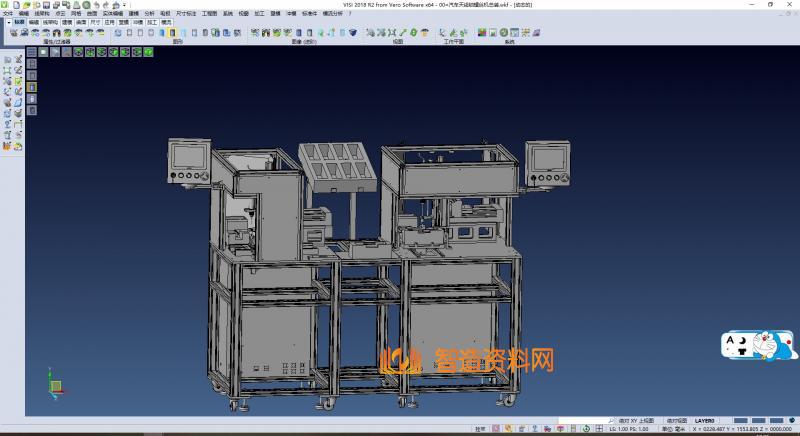
Task: Click the XYZ axis triad in viewport corner
Action: click(x=57, y=381)
